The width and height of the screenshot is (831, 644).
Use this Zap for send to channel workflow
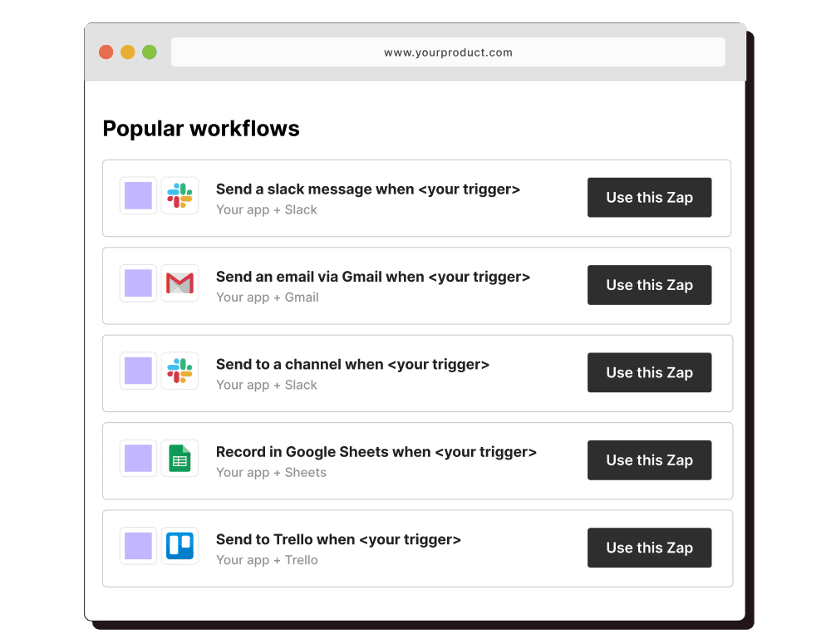pos(649,372)
